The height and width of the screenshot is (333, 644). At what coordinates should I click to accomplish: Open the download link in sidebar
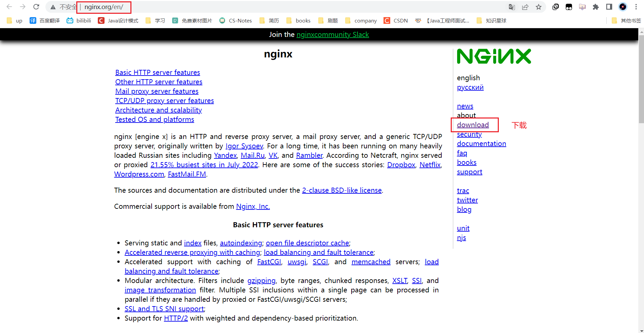(473, 125)
